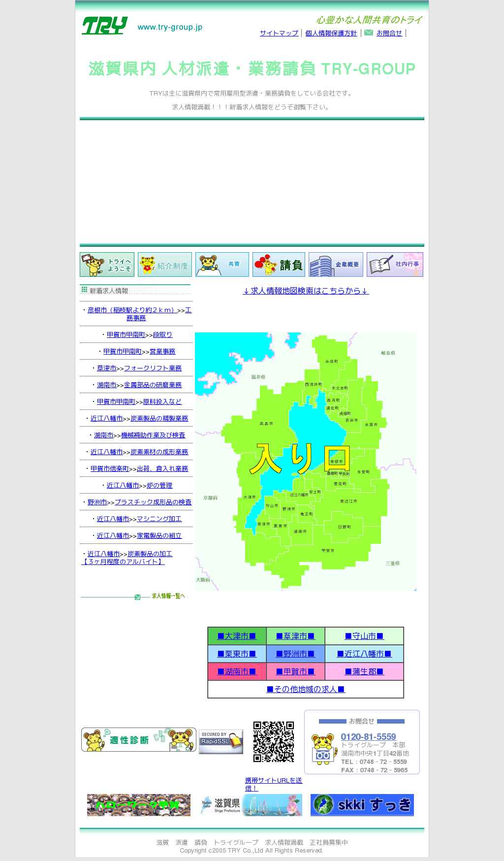This screenshot has height=861, width=504.
Task: Open the 企業概要 company profile banner
Action: pos(336,265)
